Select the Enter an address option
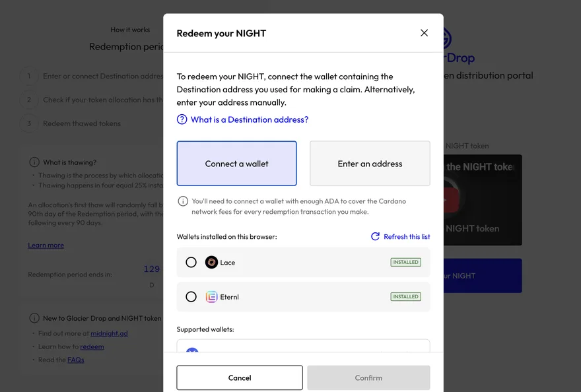 370,164
